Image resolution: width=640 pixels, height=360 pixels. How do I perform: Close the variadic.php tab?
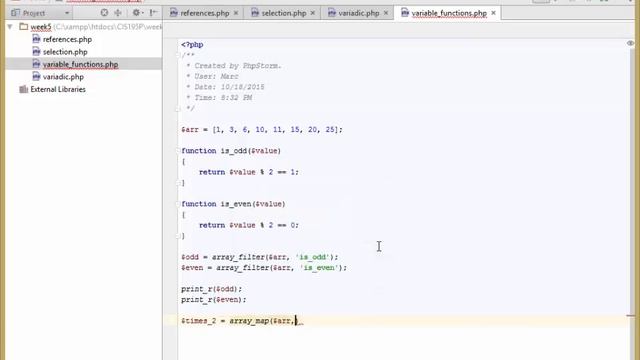coord(386,13)
